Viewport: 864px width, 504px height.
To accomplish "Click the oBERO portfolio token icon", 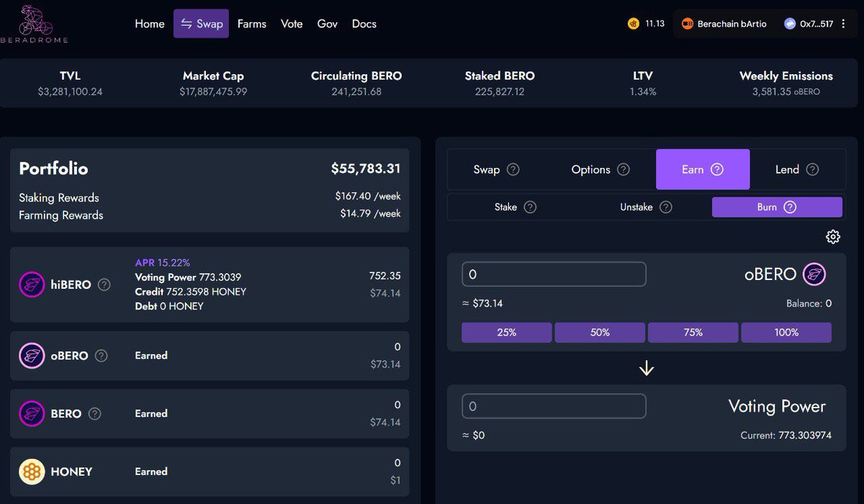I will [x=32, y=356].
